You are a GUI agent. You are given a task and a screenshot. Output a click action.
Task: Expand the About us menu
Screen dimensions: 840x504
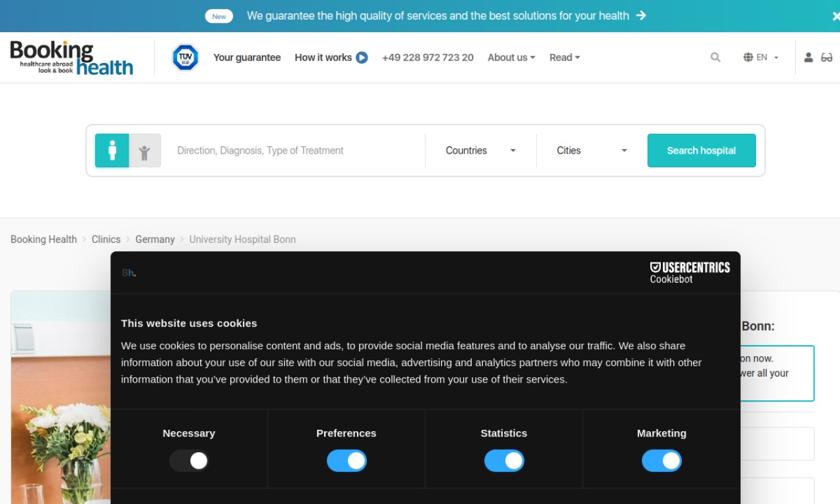pos(511,58)
